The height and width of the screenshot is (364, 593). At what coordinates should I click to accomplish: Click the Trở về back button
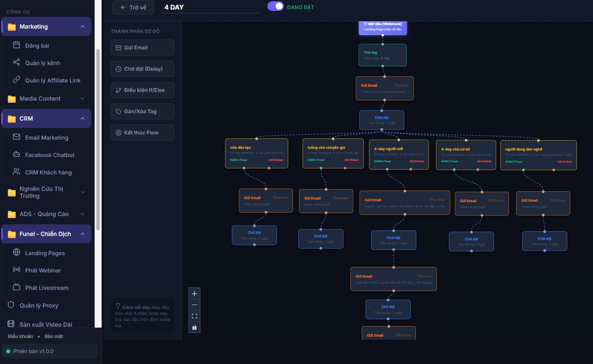[x=133, y=7]
